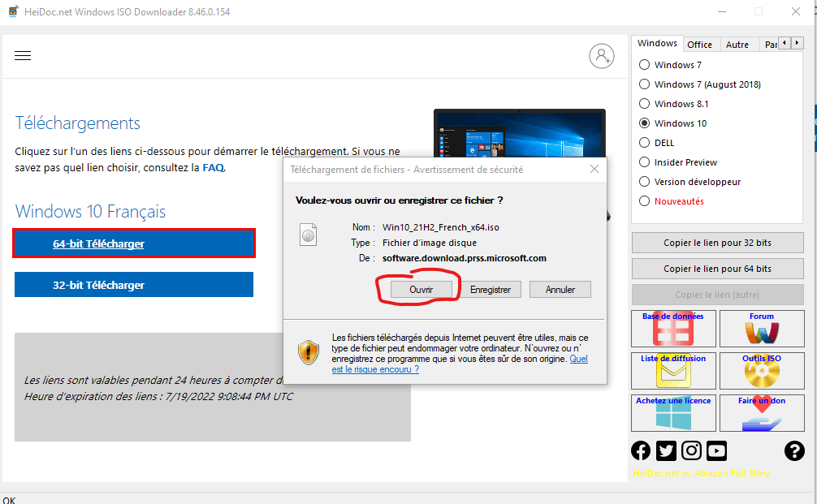Open the Facebook page icon
The height and width of the screenshot is (504, 817).
pos(641,450)
